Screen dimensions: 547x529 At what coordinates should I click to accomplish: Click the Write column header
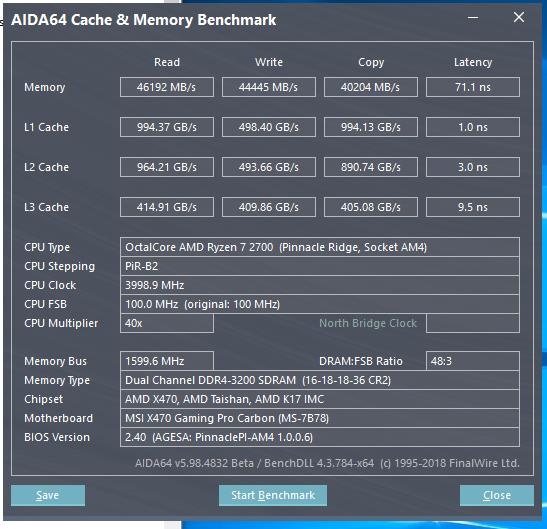pos(269,62)
